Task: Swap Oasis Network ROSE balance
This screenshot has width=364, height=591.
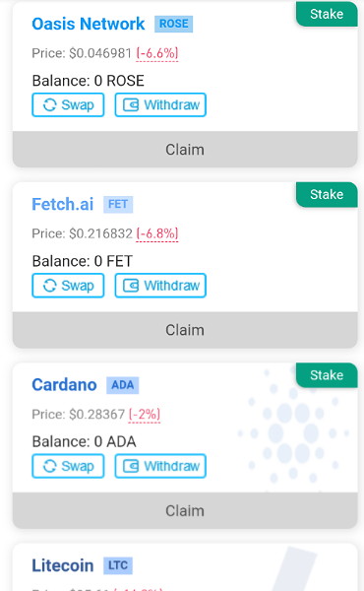Action: pos(68,104)
